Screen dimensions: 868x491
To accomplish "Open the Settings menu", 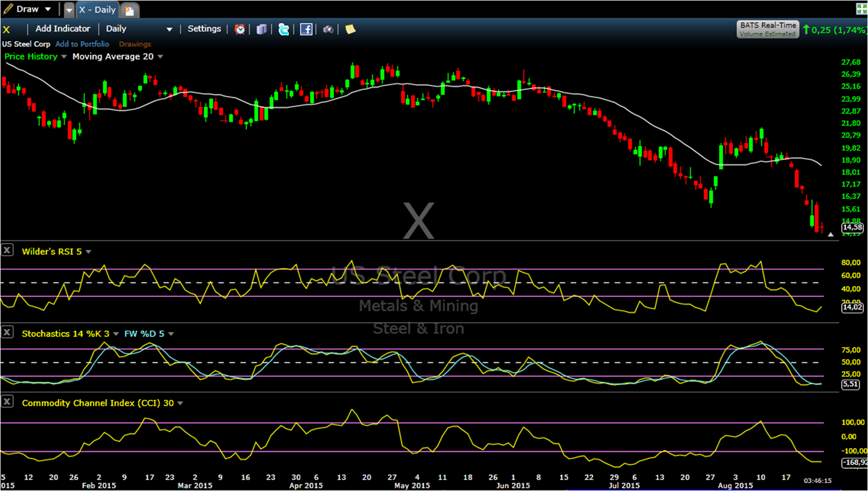I will (x=204, y=29).
